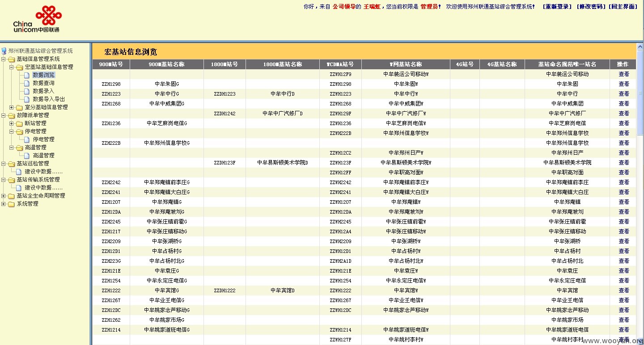Collapse the 基础信息管理系统 tree node
The image size is (644, 345).
(4, 59)
